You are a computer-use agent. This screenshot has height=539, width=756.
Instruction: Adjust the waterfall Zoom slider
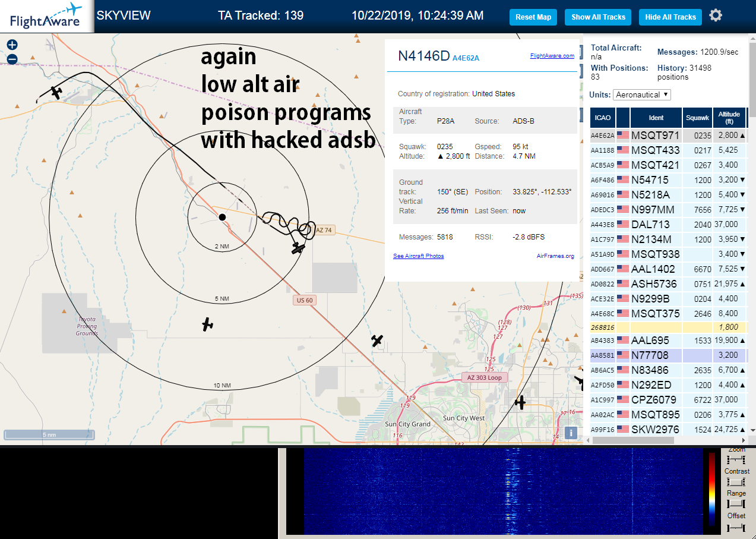tap(736, 460)
